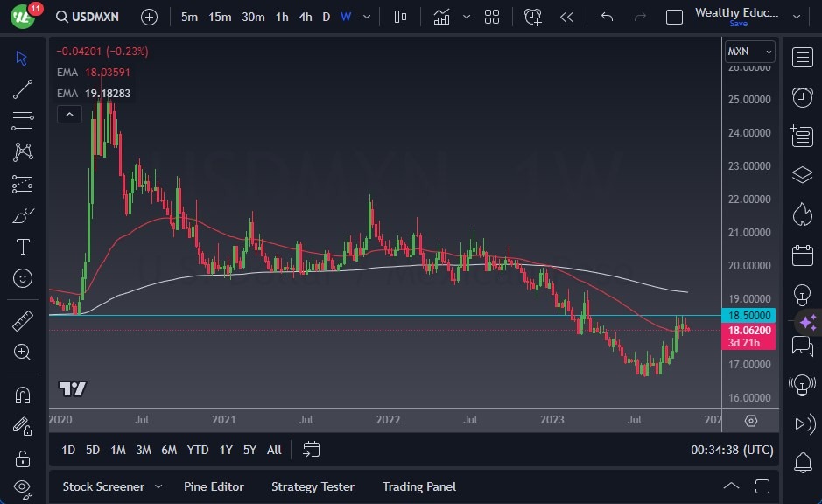The image size is (822, 504).
Task: Select the Text annotation tool
Action: click(22, 247)
